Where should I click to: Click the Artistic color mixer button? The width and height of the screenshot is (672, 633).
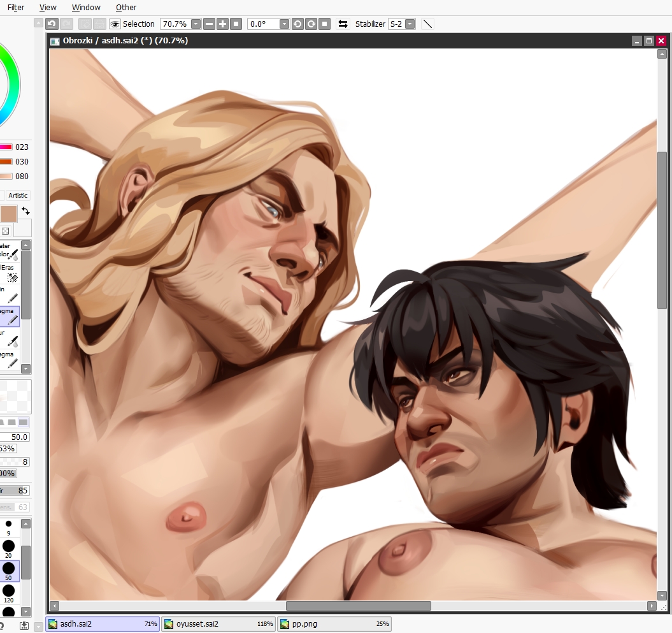pos(18,195)
